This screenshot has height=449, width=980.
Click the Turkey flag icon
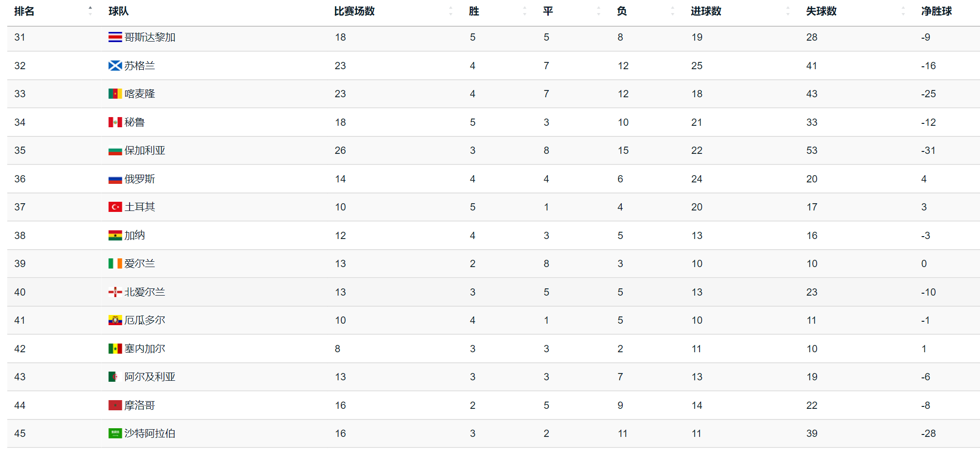point(115,207)
